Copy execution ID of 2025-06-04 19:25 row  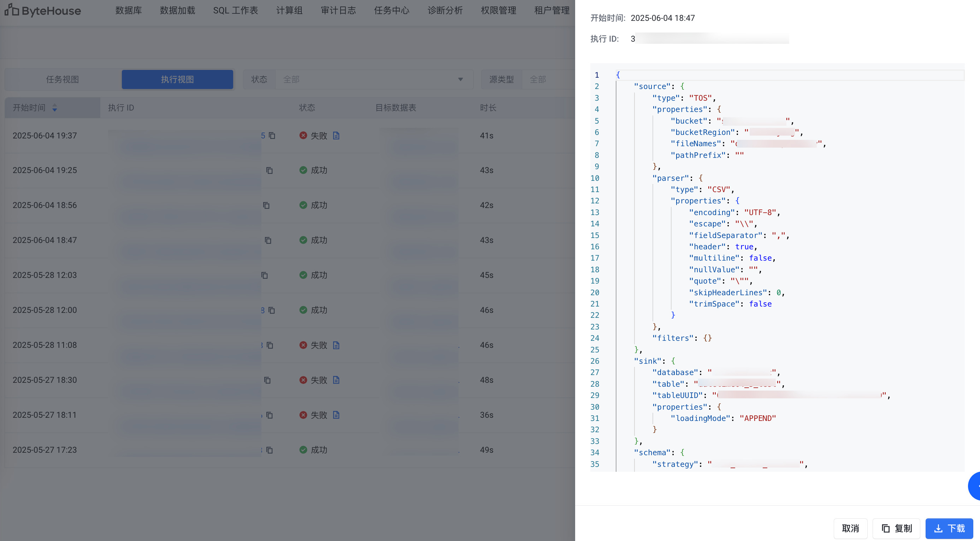pyautogui.click(x=269, y=170)
